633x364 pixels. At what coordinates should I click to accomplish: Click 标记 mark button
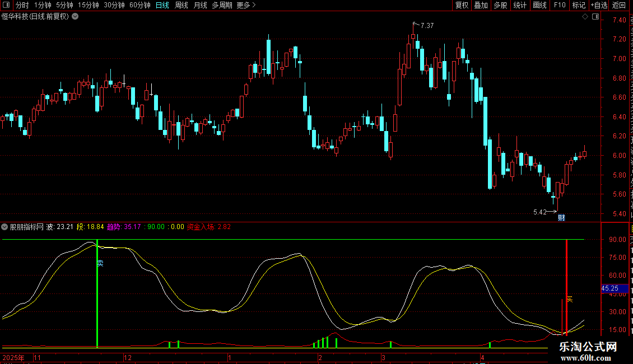pos(579,5)
